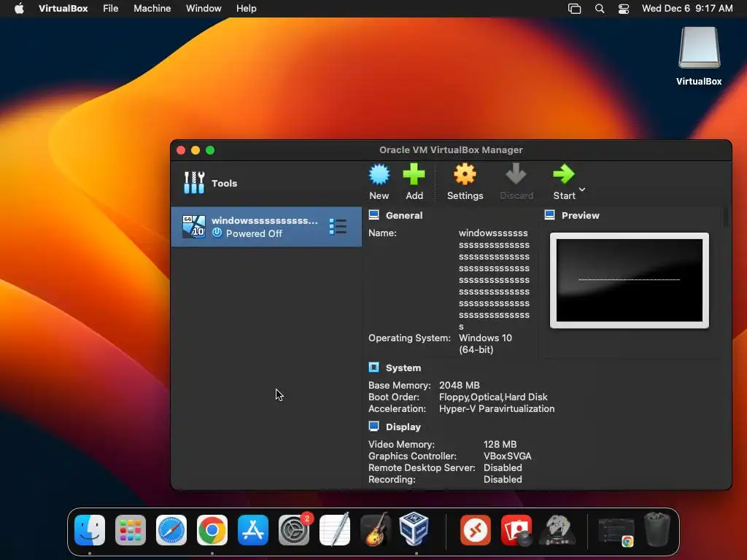Restore minimized Chrome window in Dock
This screenshot has height=560, width=747.
click(616, 532)
